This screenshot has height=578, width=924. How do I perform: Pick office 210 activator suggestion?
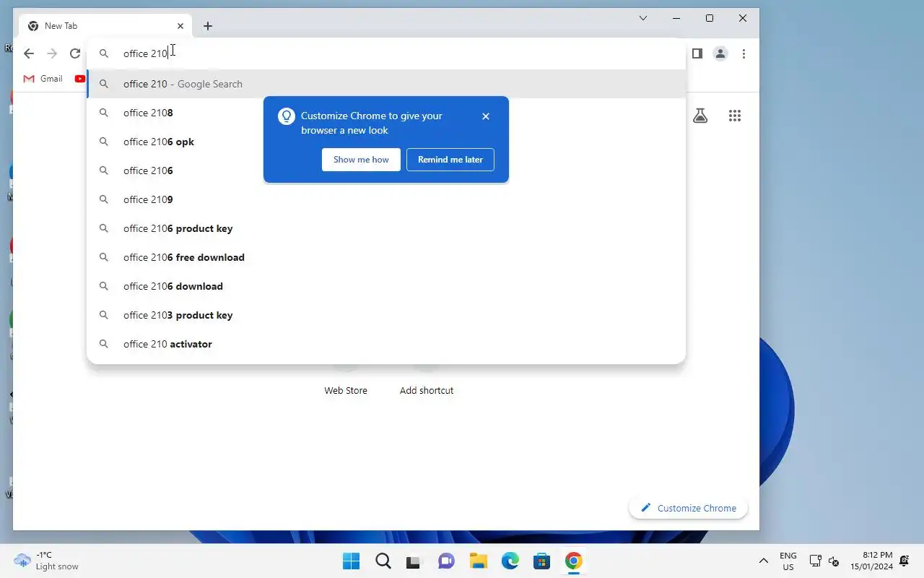tap(386, 344)
